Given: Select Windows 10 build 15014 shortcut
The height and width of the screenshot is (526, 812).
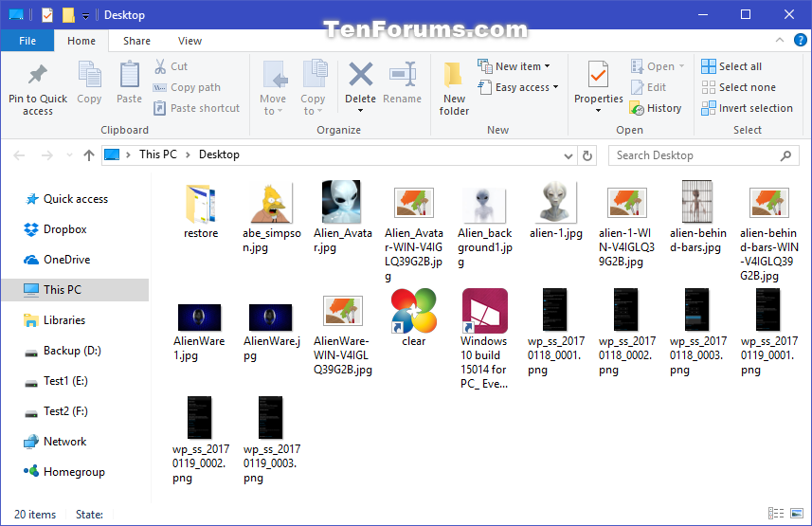Looking at the screenshot, I should [x=484, y=339].
